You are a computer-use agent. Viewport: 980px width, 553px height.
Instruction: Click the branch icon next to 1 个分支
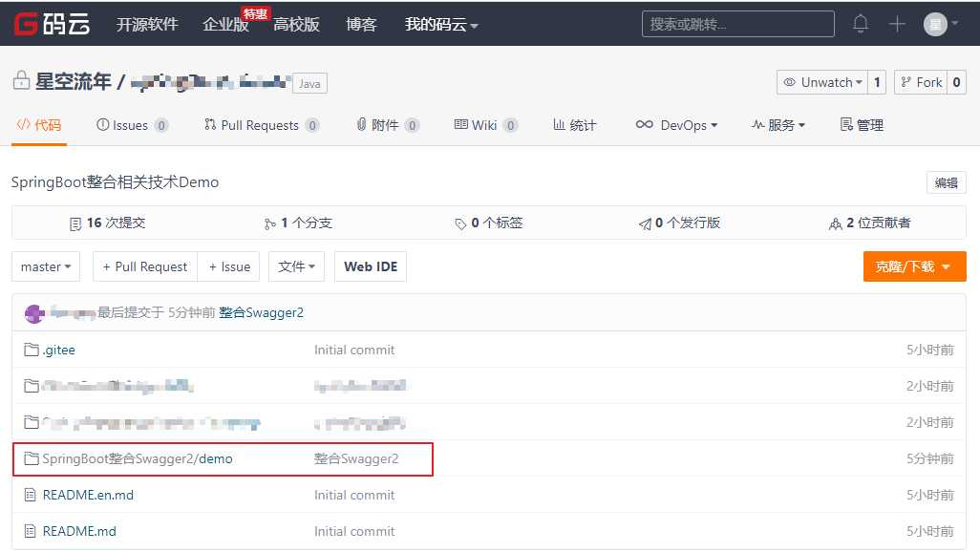(269, 223)
